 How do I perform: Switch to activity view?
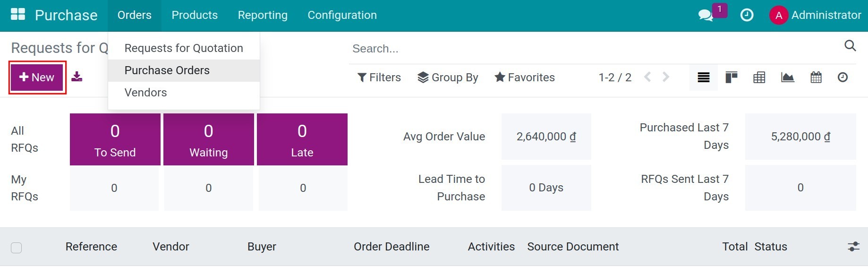[842, 78]
